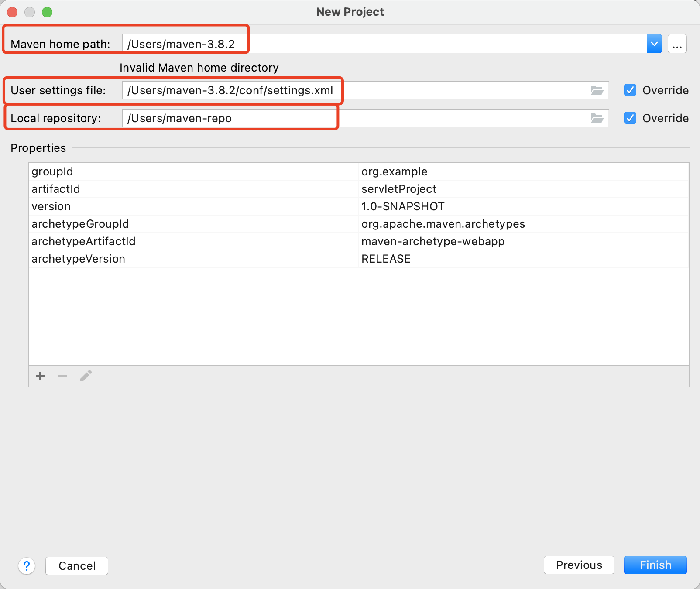
Task: Uncheck Override next to Local repository
Action: point(630,118)
